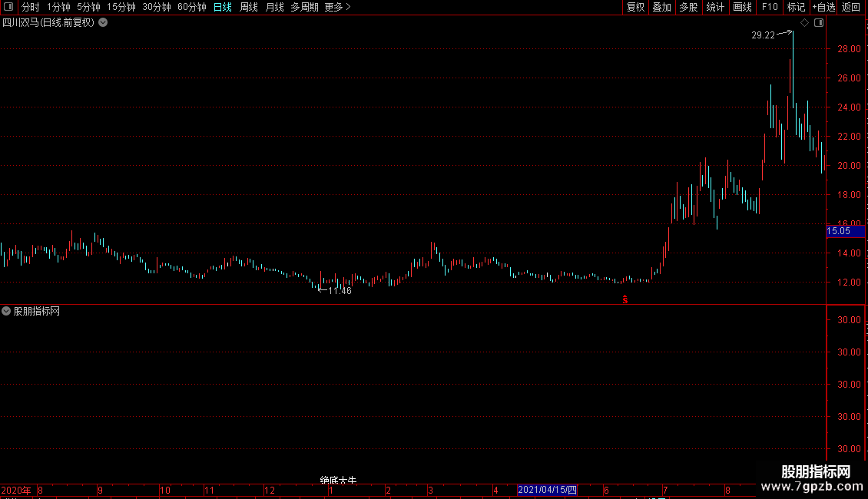This screenshot has height=499, width=868.
Task: Activate the 画线 drawing tool
Action: click(x=742, y=7)
